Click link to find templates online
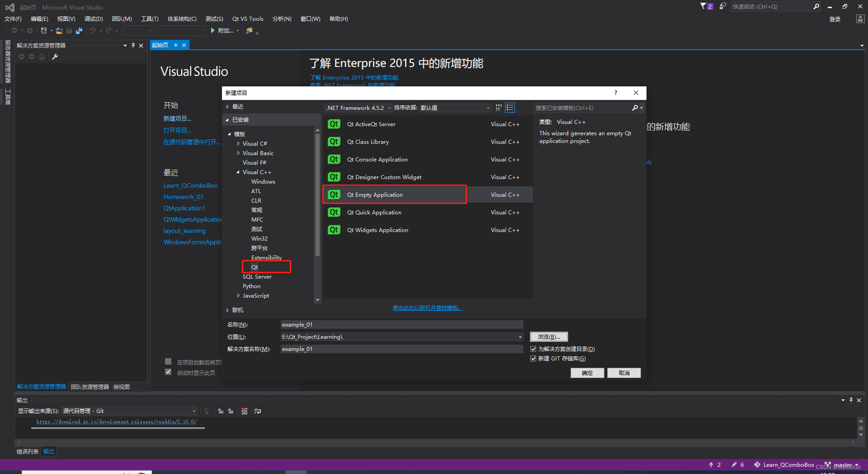 [x=428, y=308]
